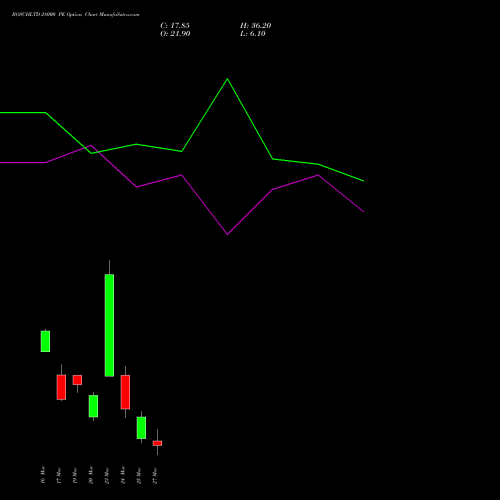The width and height of the screenshot is (500, 500).
Task: Select the close value C: 17.85
Action: pos(175,26)
